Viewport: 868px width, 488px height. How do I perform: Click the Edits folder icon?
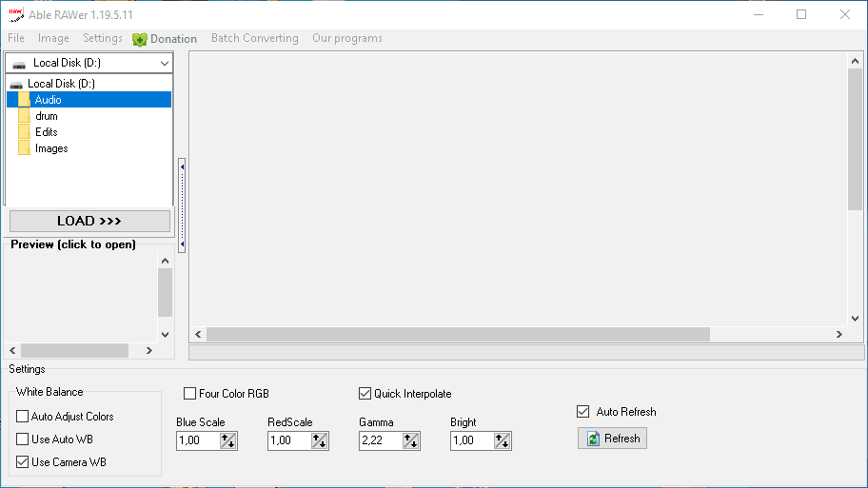(x=24, y=132)
